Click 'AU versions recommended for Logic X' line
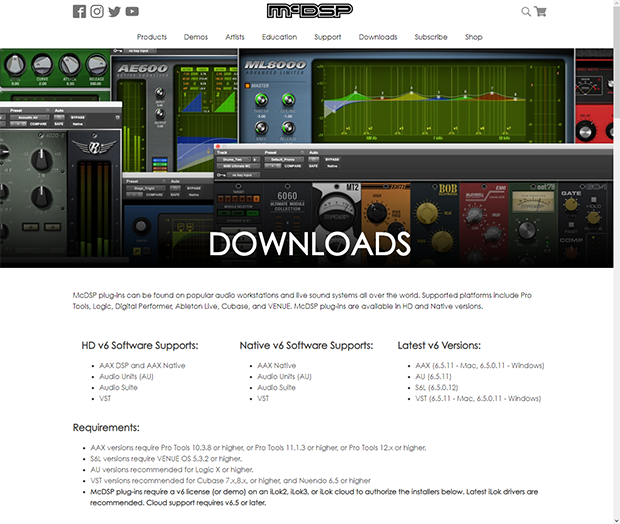 [x=172, y=470]
